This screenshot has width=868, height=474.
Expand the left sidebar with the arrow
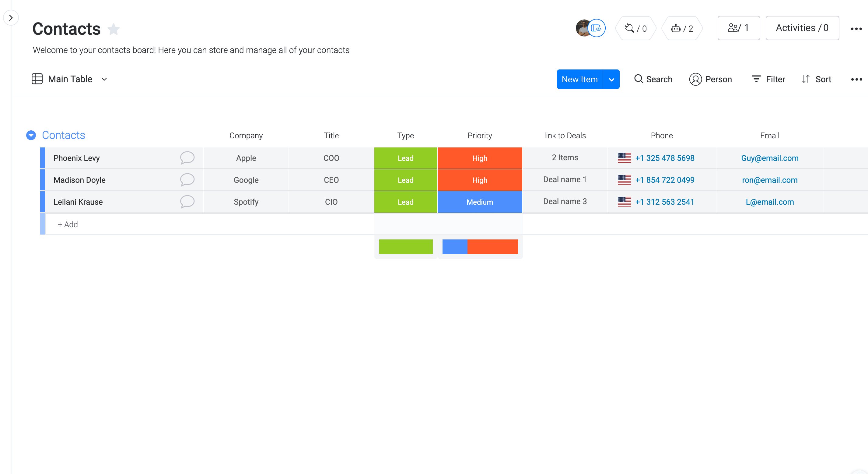[11, 18]
